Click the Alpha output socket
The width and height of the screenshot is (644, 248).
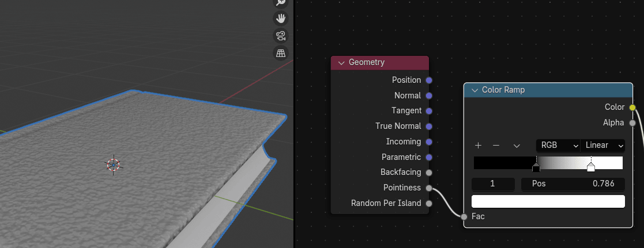coord(632,123)
